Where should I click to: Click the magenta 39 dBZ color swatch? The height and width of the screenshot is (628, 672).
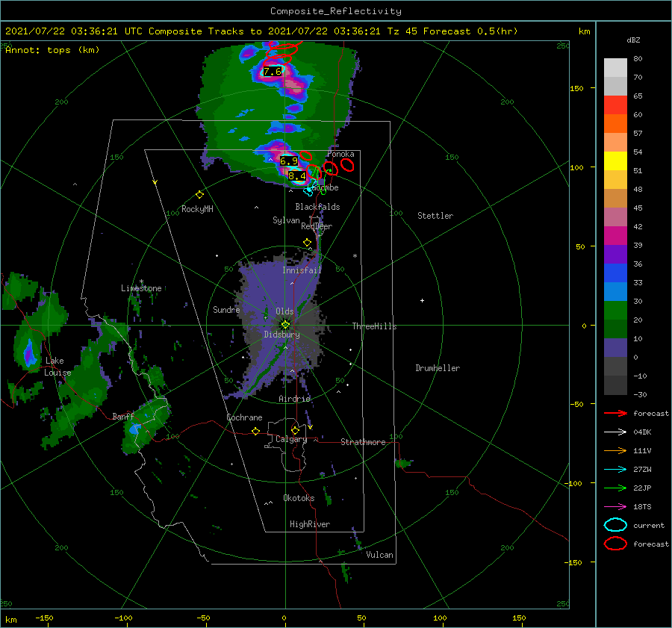tap(615, 236)
